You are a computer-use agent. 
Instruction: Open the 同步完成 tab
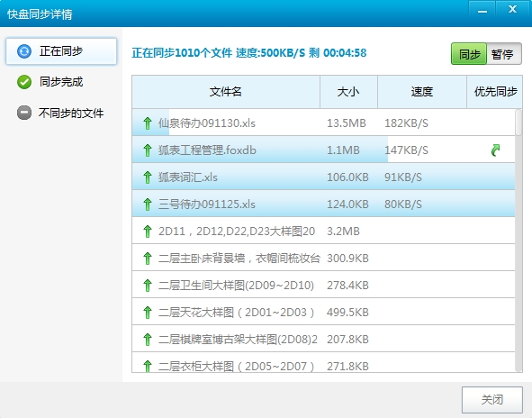[x=61, y=82]
